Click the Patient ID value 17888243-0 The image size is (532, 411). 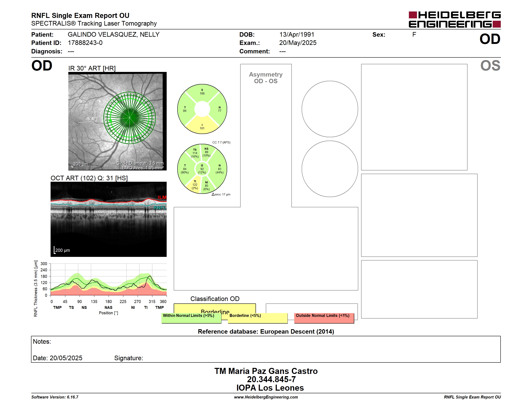[x=85, y=43]
